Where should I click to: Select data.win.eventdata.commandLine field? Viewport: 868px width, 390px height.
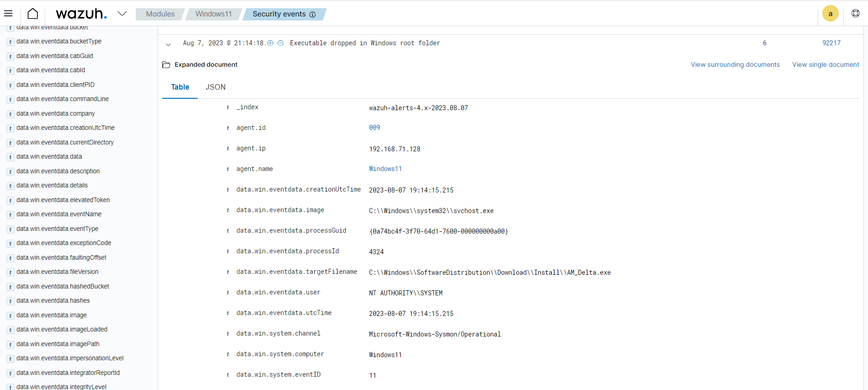[63, 99]
